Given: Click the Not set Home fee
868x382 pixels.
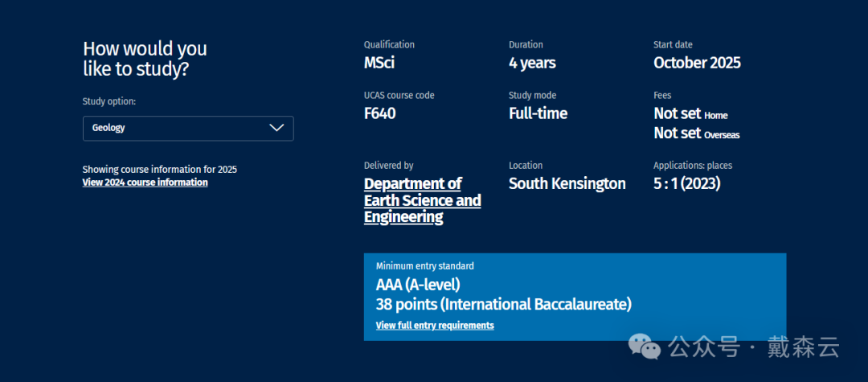Looking at the screenshot, I should click(x=690, y=114).
